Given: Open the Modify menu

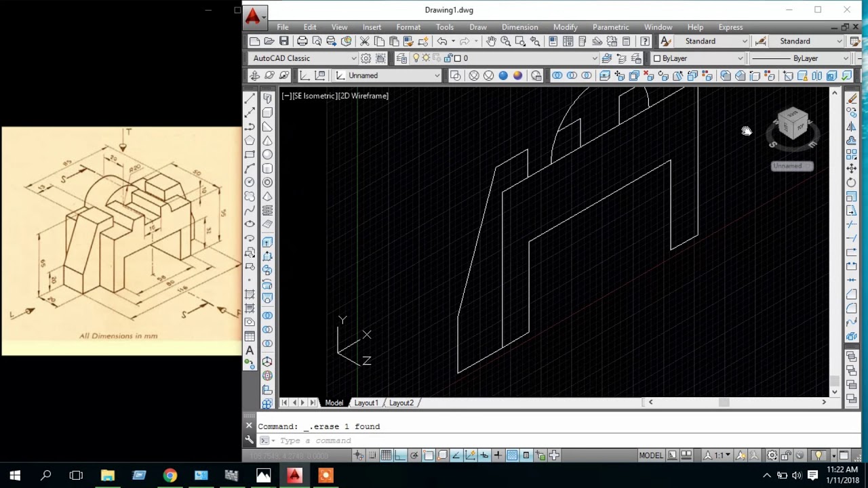Looking at the screenshot, I should (x=566, y=27).
